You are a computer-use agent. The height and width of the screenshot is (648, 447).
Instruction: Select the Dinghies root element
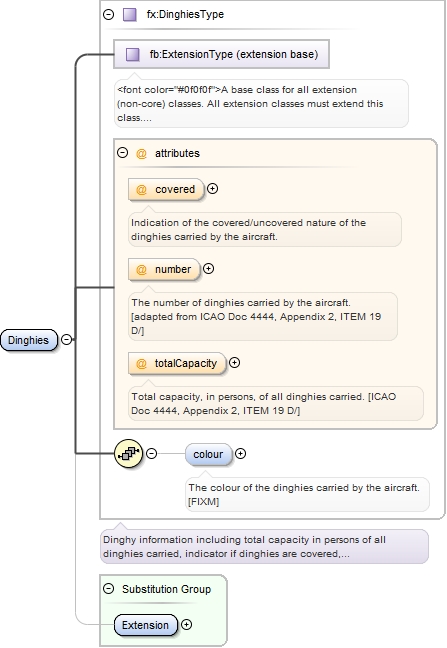click(x=29, y=340)
